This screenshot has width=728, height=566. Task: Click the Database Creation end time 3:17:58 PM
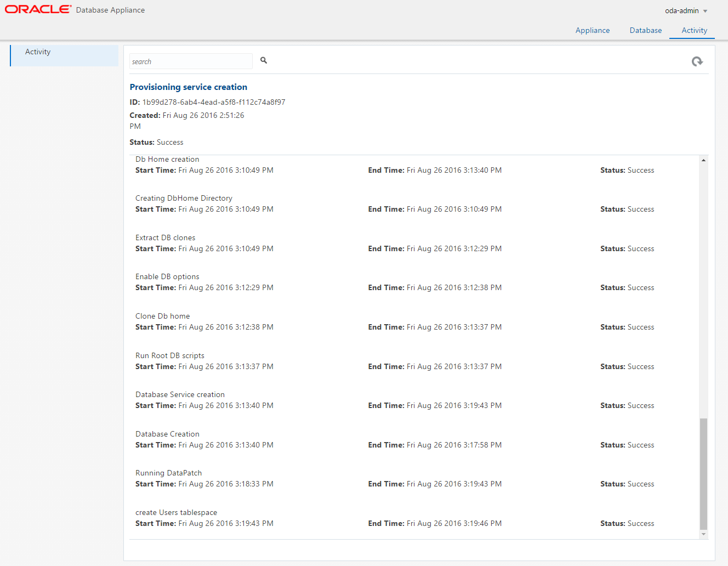point(454,445)
